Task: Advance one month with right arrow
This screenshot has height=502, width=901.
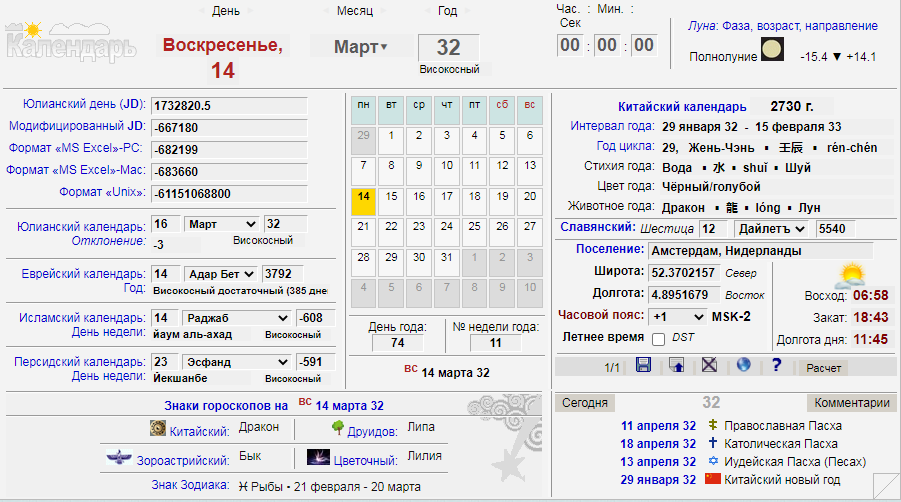Action: click(x=383, y=10)
